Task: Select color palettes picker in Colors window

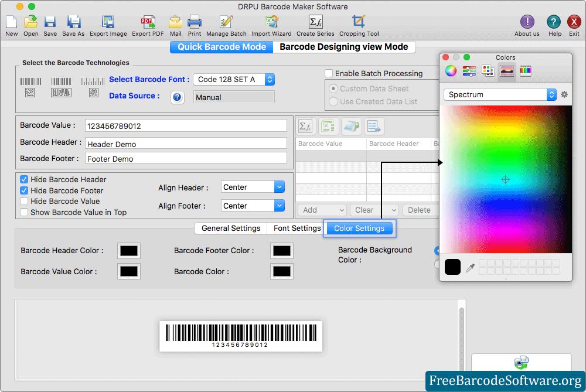Action: (x=488, y=71)
